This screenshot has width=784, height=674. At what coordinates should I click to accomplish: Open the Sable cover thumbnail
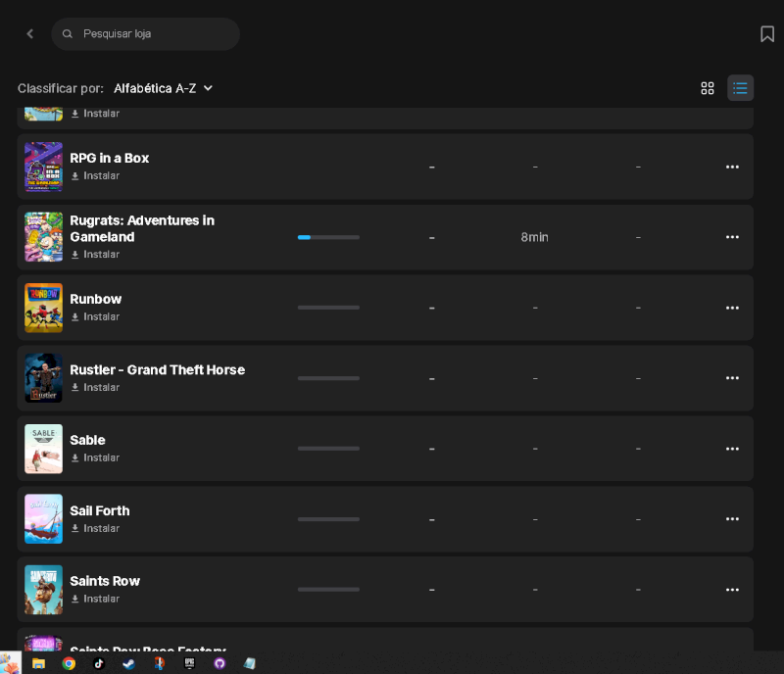point(43,449)
